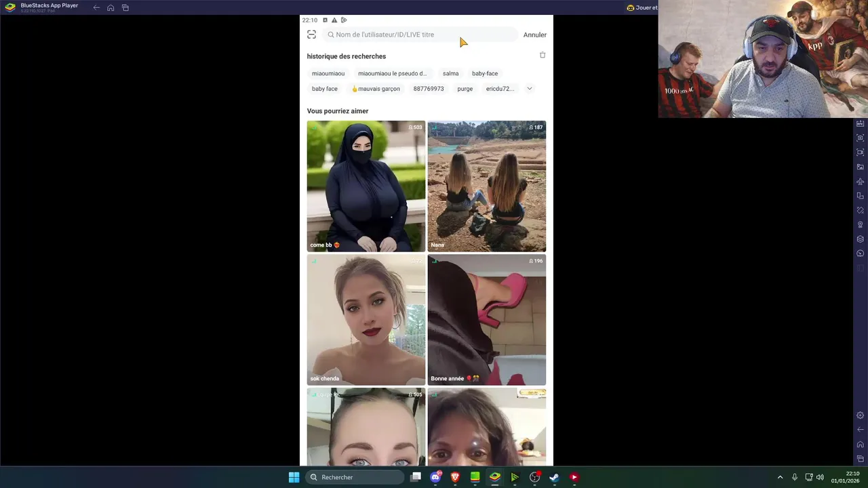The width and height of the screenshot is (868, 488).
Task: Tap Annuler to cancel the search
Action: tap(534, 35)
